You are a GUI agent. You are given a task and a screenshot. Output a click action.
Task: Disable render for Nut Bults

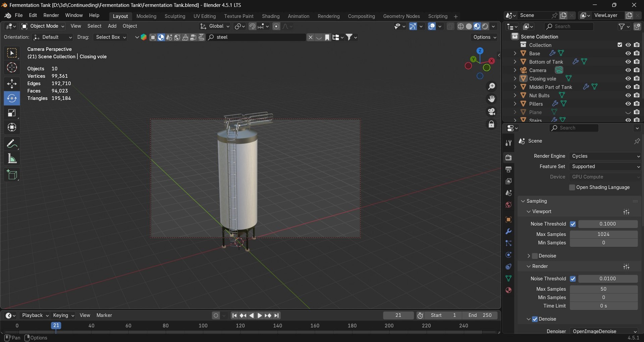[x=637, y=95]
